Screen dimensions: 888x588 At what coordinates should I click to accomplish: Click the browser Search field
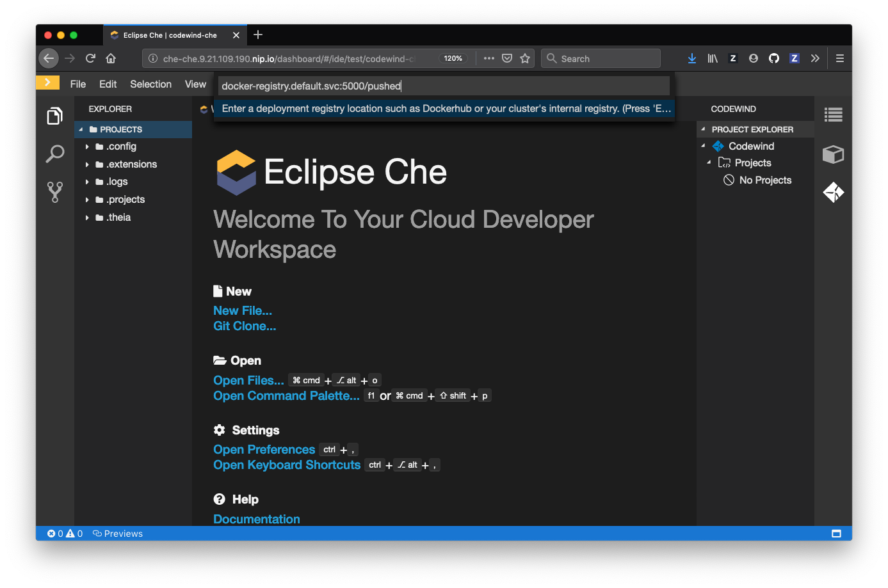click(x=601, y=58)
